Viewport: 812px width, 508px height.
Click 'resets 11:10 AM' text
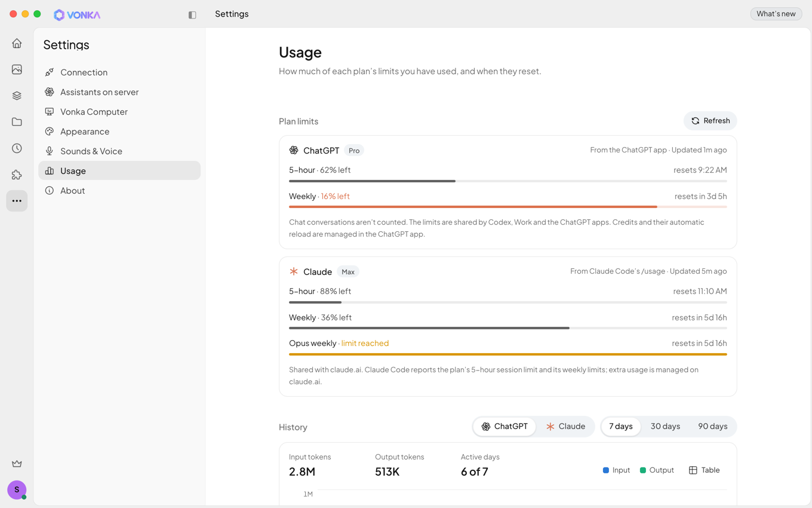(x=700, y=291)
